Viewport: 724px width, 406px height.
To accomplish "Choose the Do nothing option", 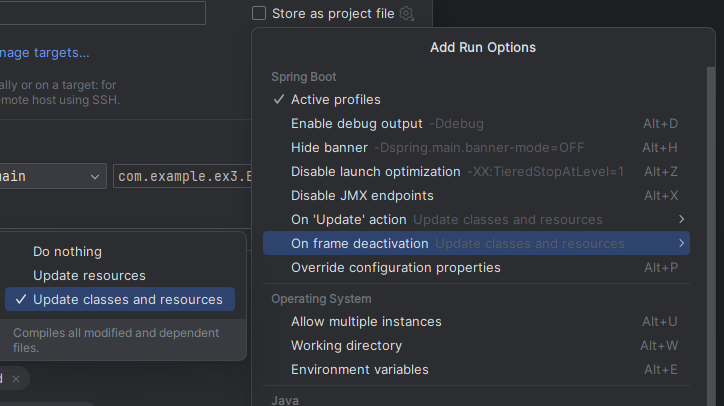I will (x=67, y=252).
